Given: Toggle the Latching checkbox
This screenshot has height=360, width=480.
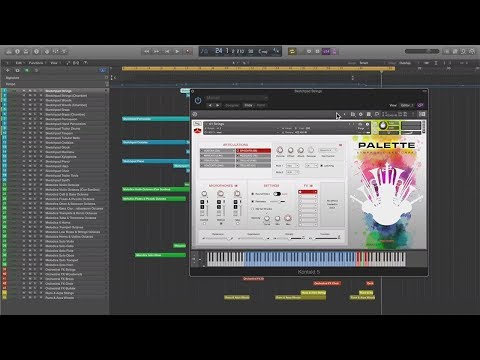Looking at the screenshot, I should pos(322,166).
